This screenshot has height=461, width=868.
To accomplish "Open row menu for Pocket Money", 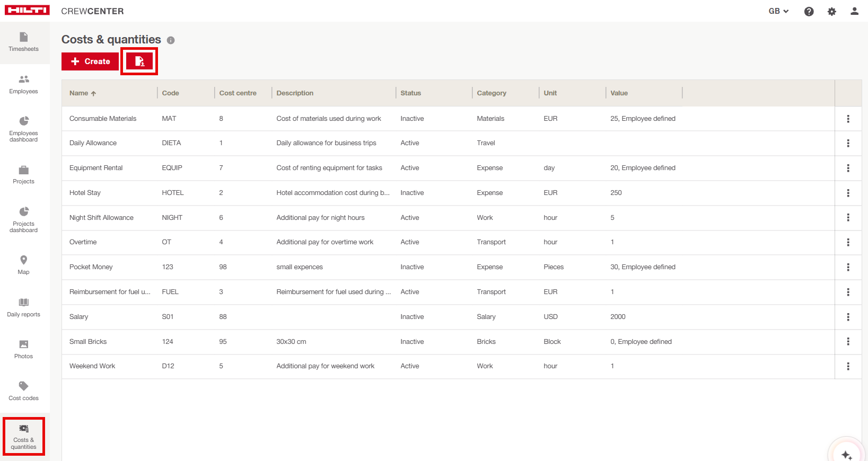I will pyautogui.click(x=848, y=267).
